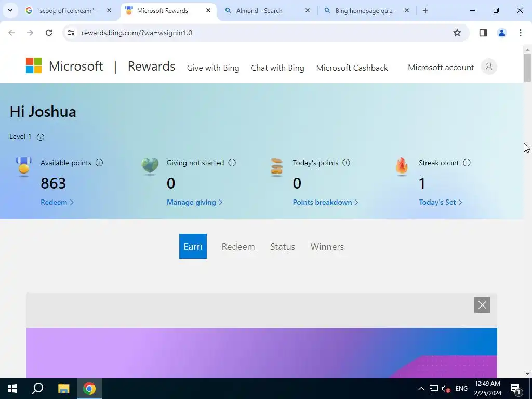Reload the Rewards page
The image size is (532, 399).
tap(49, 33)
